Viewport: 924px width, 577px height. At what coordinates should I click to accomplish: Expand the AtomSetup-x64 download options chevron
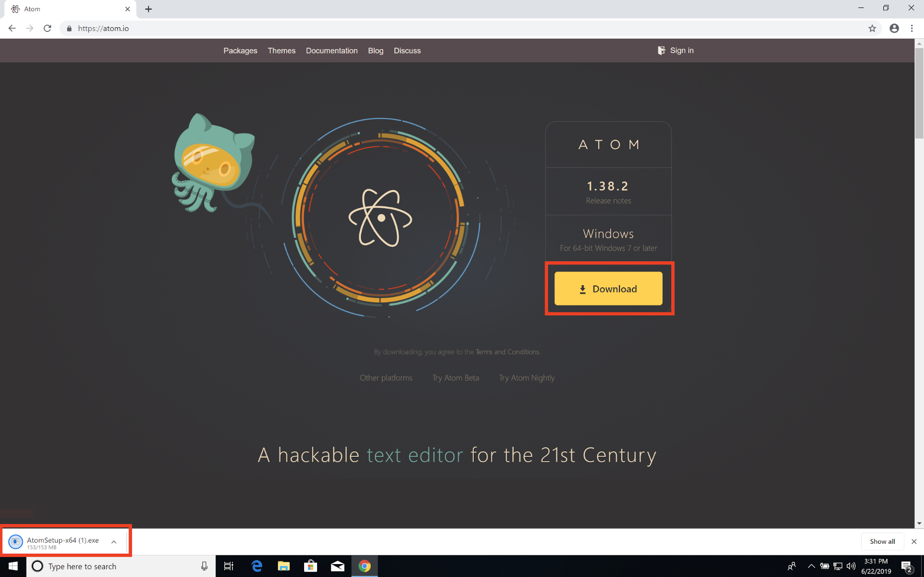pyautogui.click(x=114, y=541)
